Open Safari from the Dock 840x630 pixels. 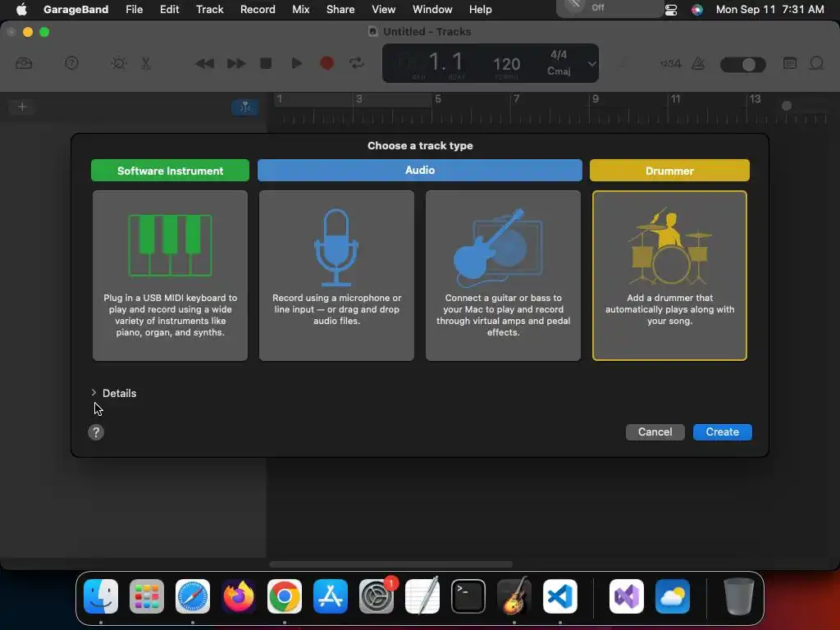point(193,596)
